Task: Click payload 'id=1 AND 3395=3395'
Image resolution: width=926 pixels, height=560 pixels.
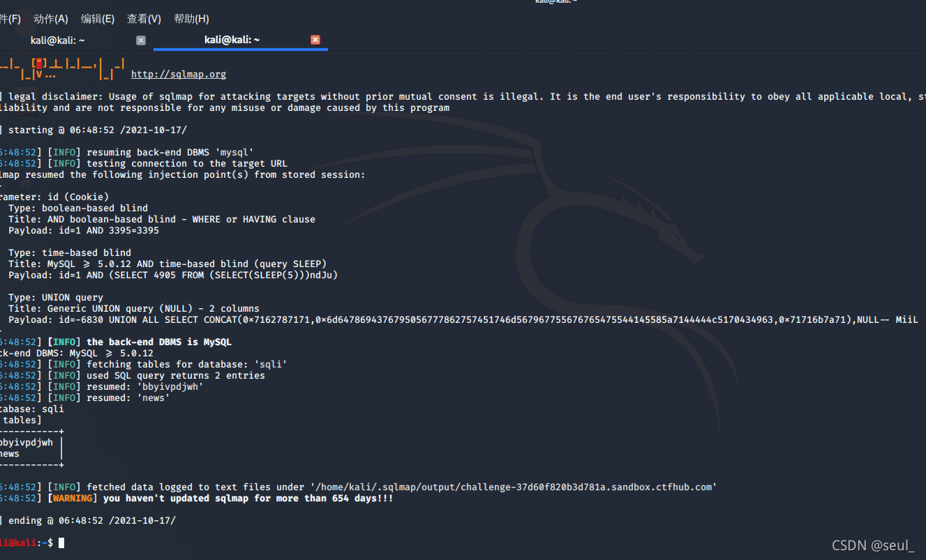Action: tap(84, 230)
